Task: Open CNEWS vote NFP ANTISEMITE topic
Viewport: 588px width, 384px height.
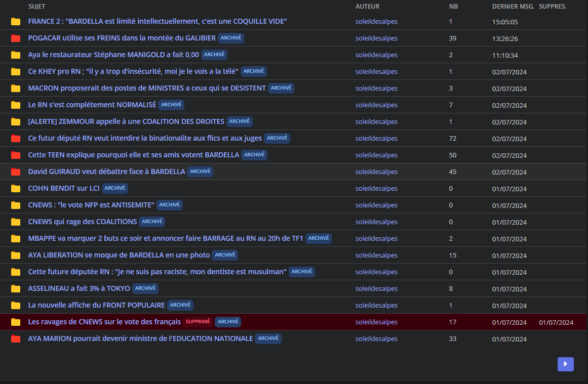Action: coord(91,205)
